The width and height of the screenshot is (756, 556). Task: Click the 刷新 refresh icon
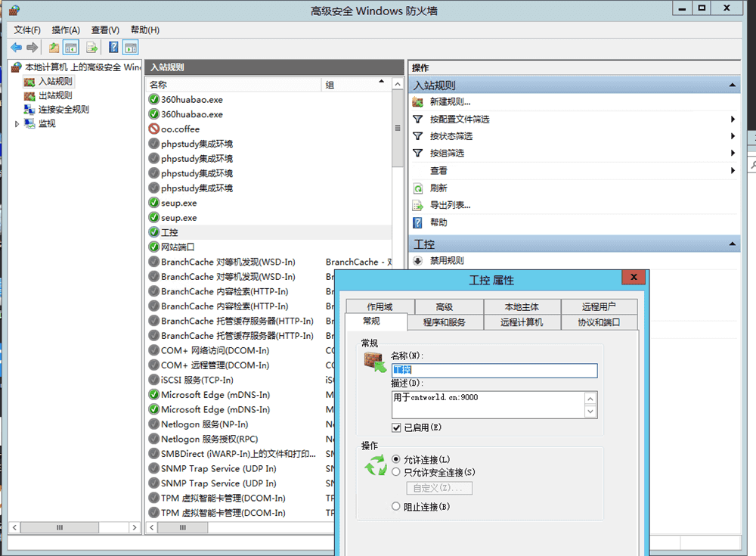point(417,188)
